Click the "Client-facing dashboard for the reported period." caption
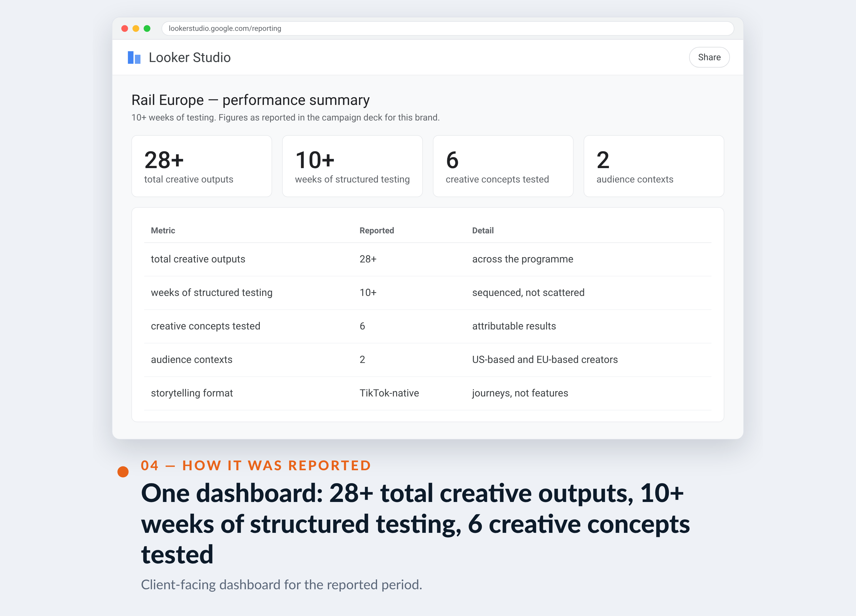856x616 pixels. pyautogui.click(x=282, y=585)
